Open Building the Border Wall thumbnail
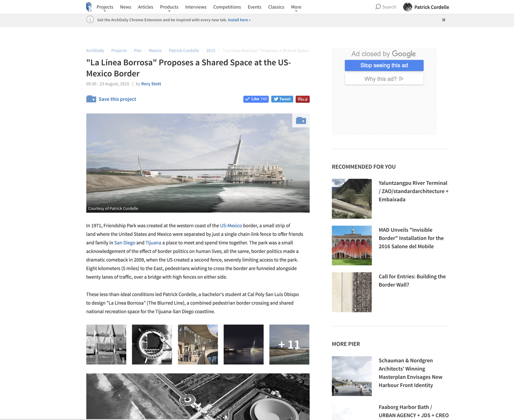Screen dimensions: 514x420 point(352,292)
